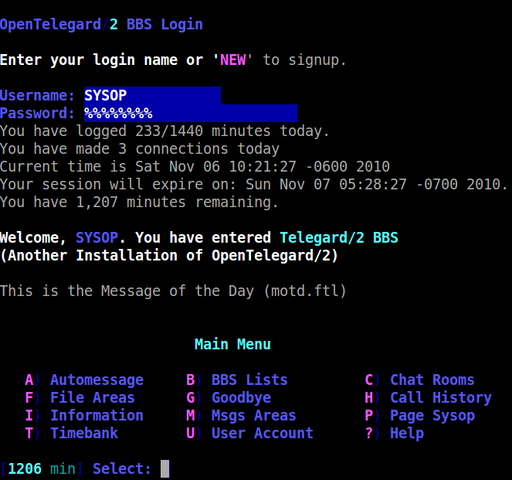This screenshot has height=480, width=512.
Task: Click the 'Password:' label
Action: [37, 113]
